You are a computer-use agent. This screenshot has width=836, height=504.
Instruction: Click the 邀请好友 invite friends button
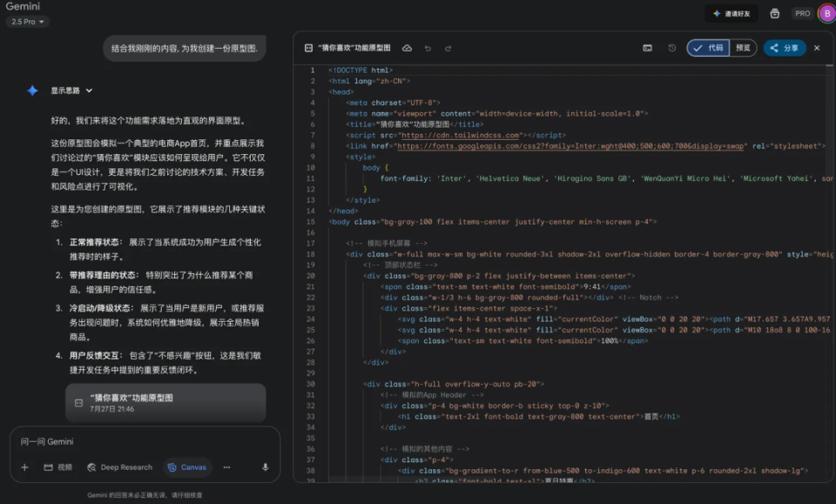tap(731, 14)
